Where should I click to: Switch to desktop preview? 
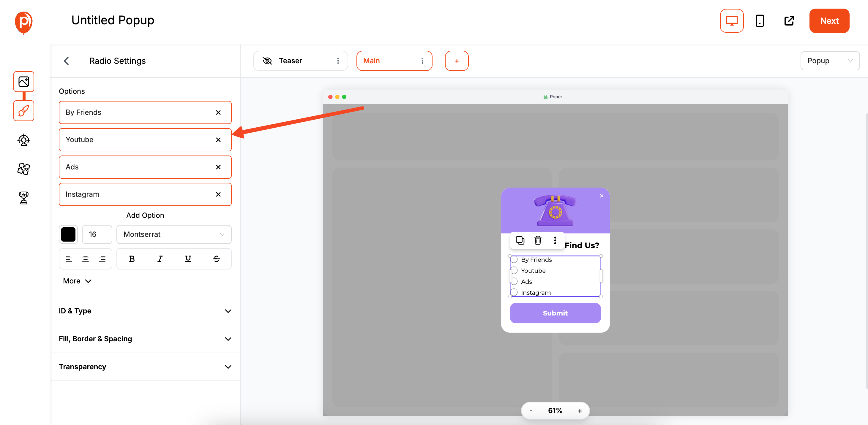point(732,21)
